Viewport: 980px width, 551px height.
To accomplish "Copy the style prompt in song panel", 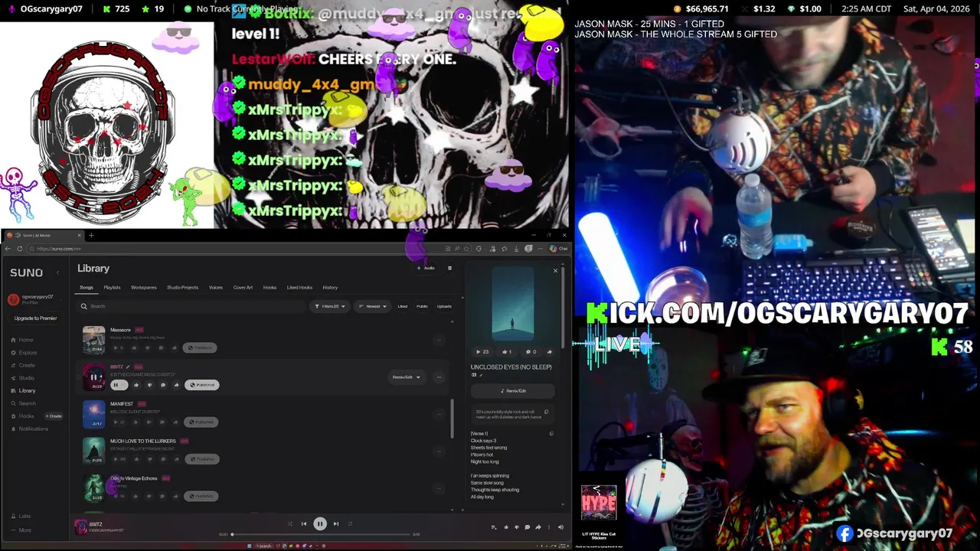I will tap(546, 412).
